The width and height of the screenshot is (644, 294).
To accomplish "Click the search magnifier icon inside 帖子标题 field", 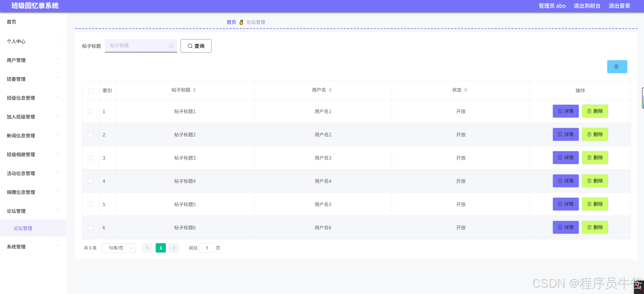I will pos(171,46).
